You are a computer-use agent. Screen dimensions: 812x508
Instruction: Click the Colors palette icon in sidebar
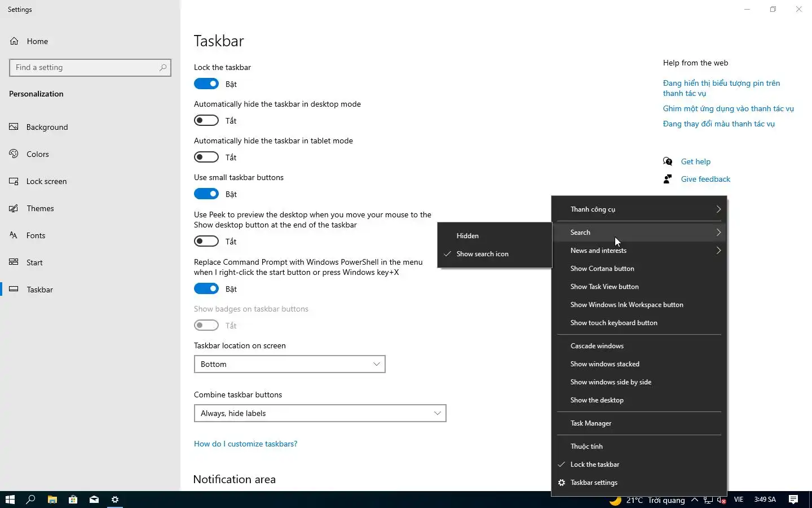coord(14,154)
